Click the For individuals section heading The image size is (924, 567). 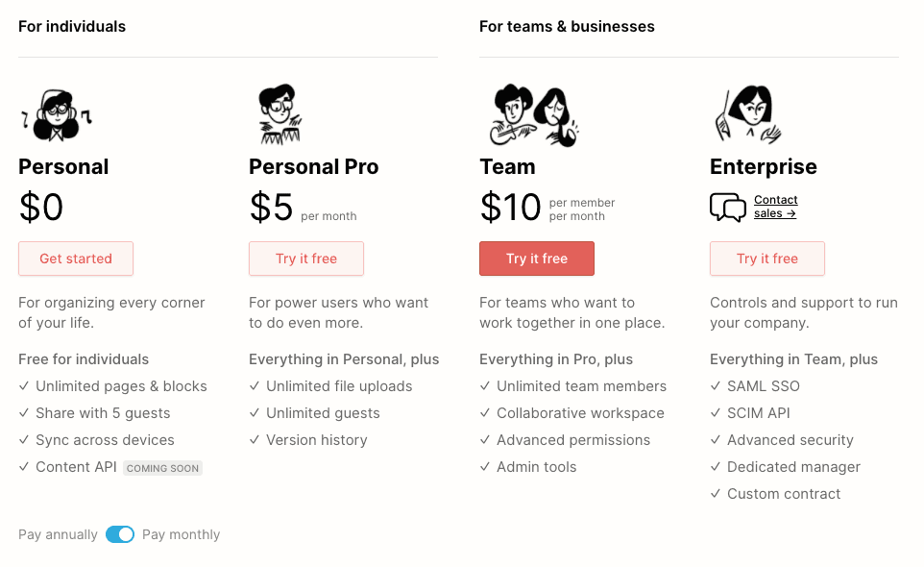tap(72, 27)
